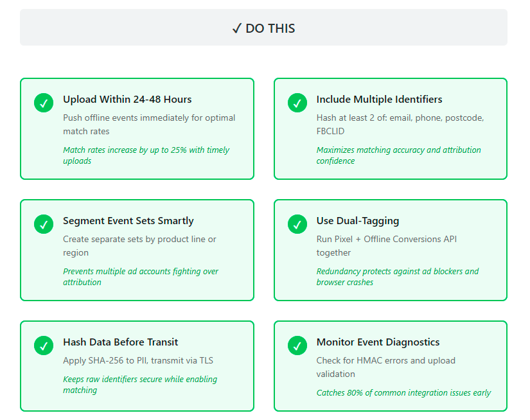This screenshot has width=530, height=420.
Task: Click text 'Create separate sets by product line or region'
Action: click(x=139, y=246)
